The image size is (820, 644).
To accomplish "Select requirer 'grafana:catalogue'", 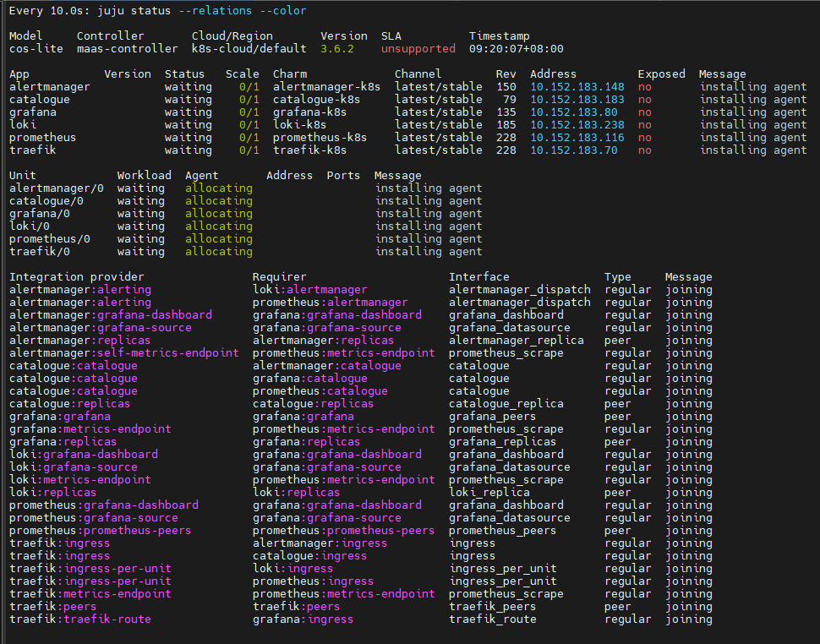I will click(309, 378).
